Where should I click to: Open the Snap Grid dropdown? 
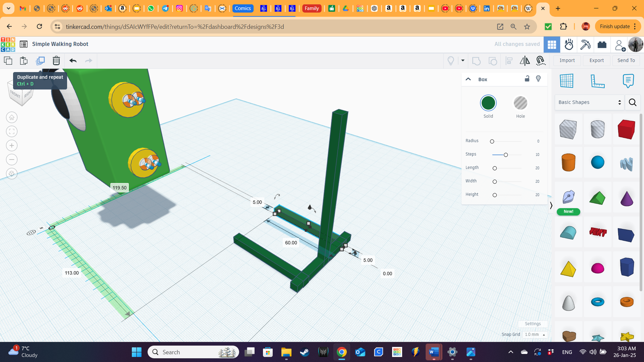tap(535, 334)
